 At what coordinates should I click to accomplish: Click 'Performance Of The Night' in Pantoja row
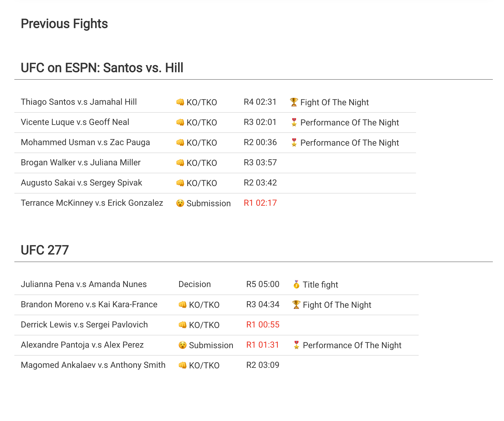coord(352,345)
